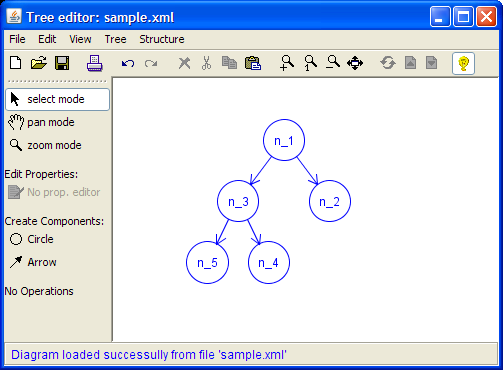This screenshot has height=370, width=503.
Task: Choose the Arrow component tool
Action: point(33,262)
